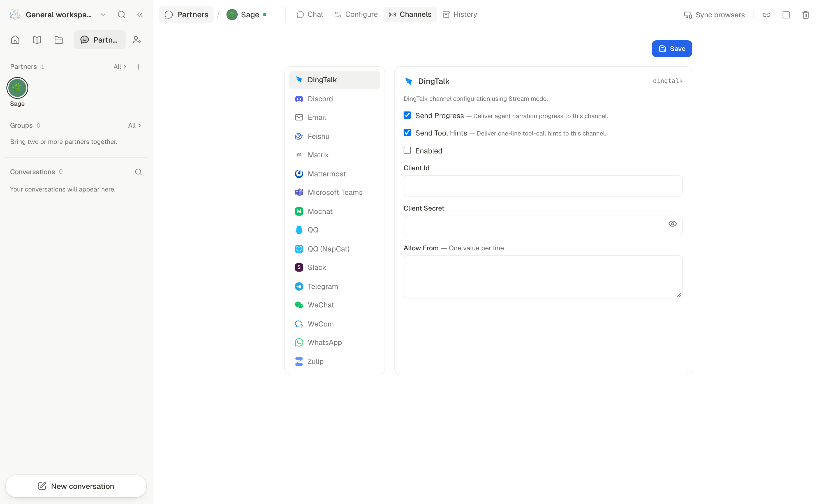The height and width of the screenshot is (504, 824).
Task: Expand All partners list
Action: coord(120,67)
